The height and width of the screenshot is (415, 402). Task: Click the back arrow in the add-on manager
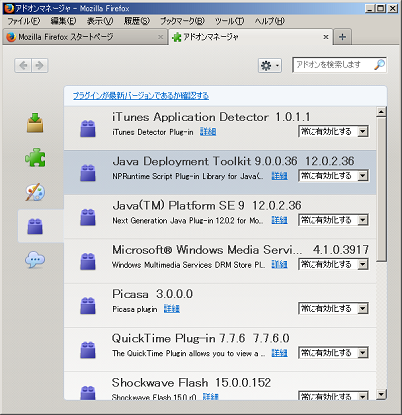23,65
